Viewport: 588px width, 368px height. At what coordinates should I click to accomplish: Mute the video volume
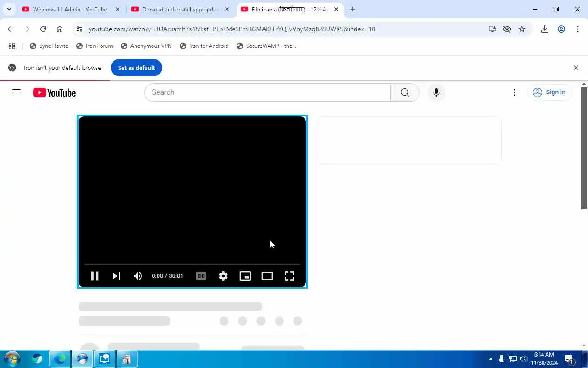click(138, 276)
